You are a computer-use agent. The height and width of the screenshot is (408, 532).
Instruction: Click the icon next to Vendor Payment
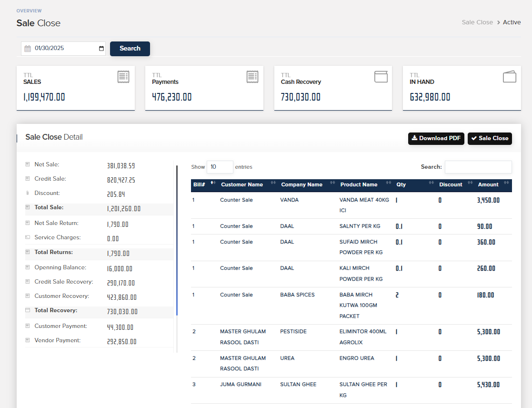(x=28, y=340)
